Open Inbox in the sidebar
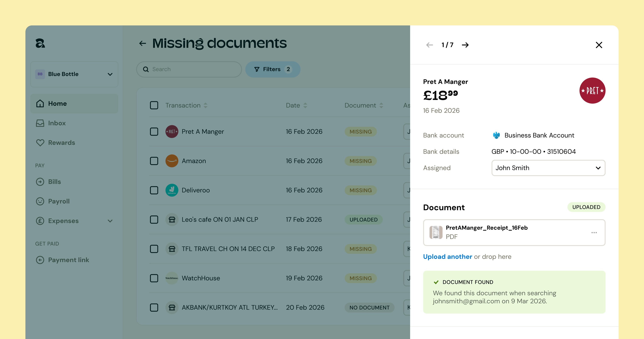Image resolution: width=644 pixels, height=339 pixels. pyautogui.click(x=57, y=123)
